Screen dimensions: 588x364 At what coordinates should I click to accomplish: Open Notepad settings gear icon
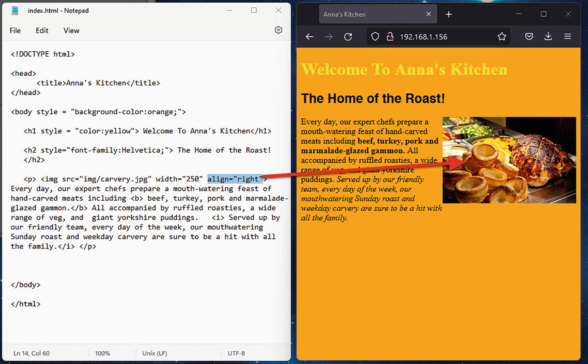[278, 30]
